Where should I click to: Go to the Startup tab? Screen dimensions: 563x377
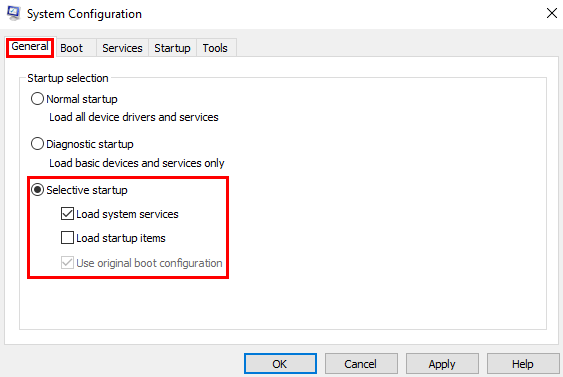click(172, 48)
